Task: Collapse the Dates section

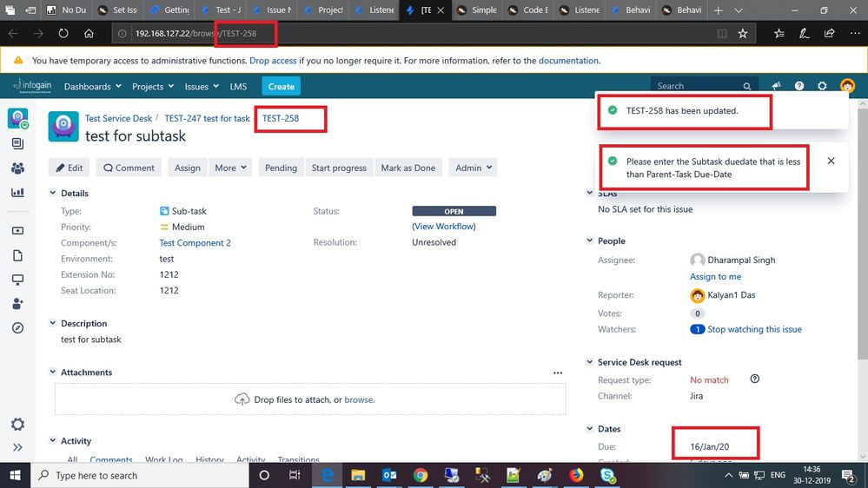Action: point(590,428)
